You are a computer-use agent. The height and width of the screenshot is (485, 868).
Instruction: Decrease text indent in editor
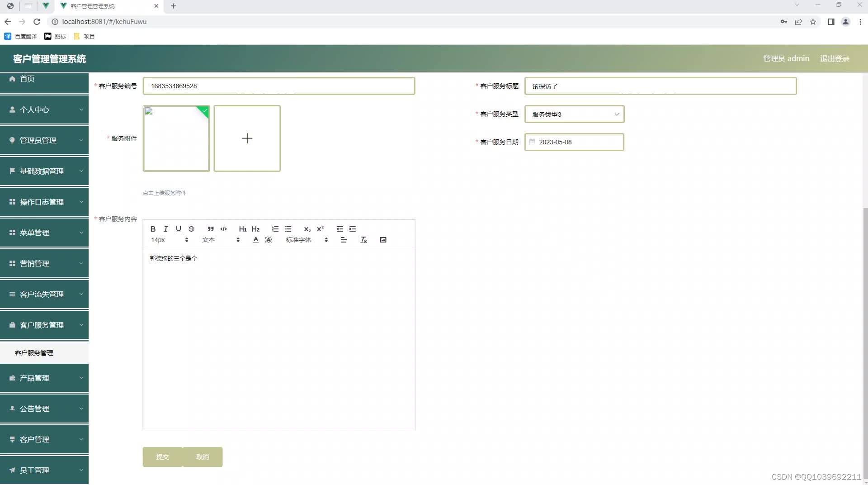(x=340, y=229)
